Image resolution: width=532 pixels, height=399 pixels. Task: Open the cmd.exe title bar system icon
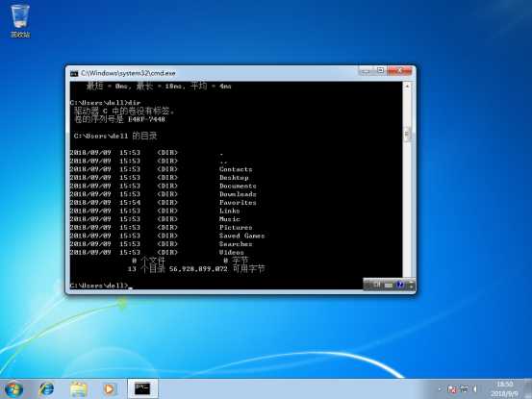pyautogui.click(x=74, y=74)
